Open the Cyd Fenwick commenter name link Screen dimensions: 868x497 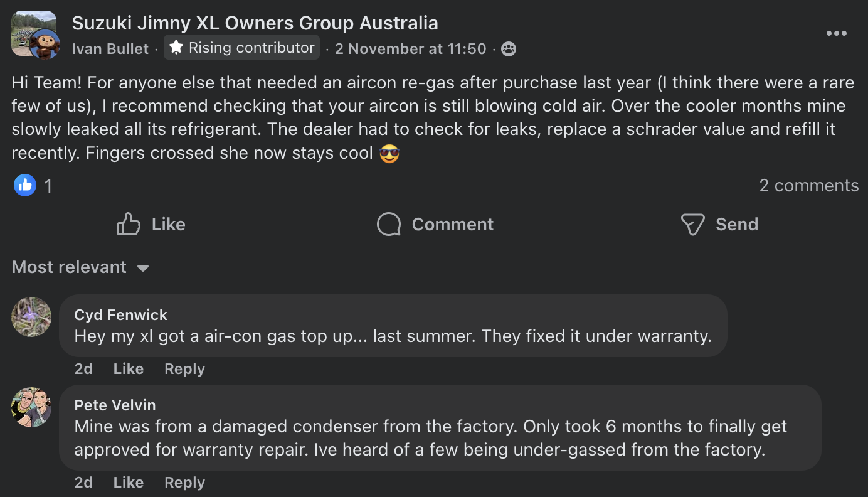121,315
